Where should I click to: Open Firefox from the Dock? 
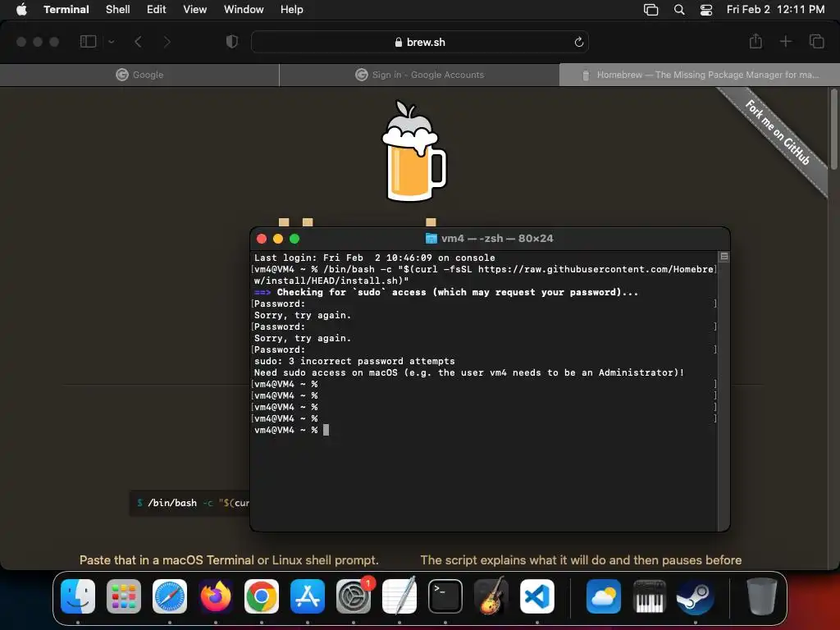point(216,596)
